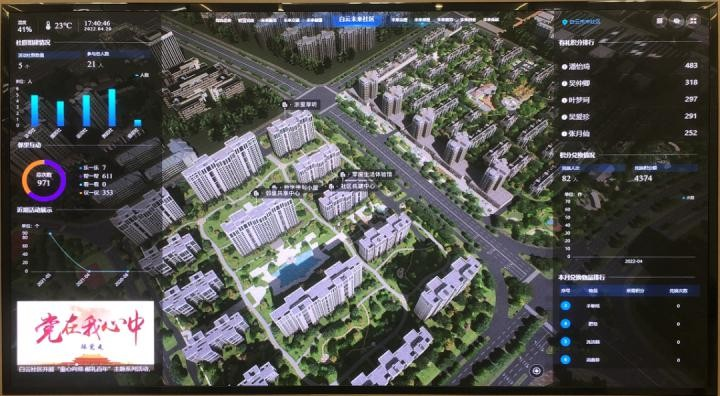Click first blue rank badge in redemption table
Viewport: 720px width, 396px height.
click(x=566, y=306)
